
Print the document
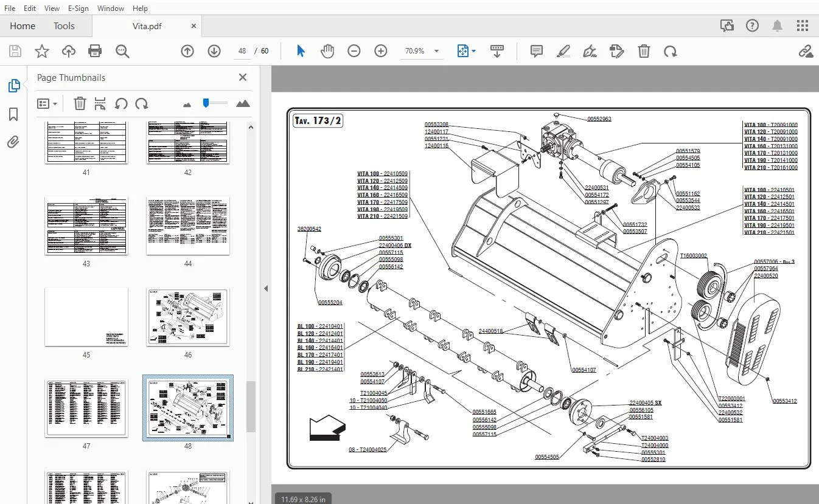pyautogui.click(x=95, y=51)
